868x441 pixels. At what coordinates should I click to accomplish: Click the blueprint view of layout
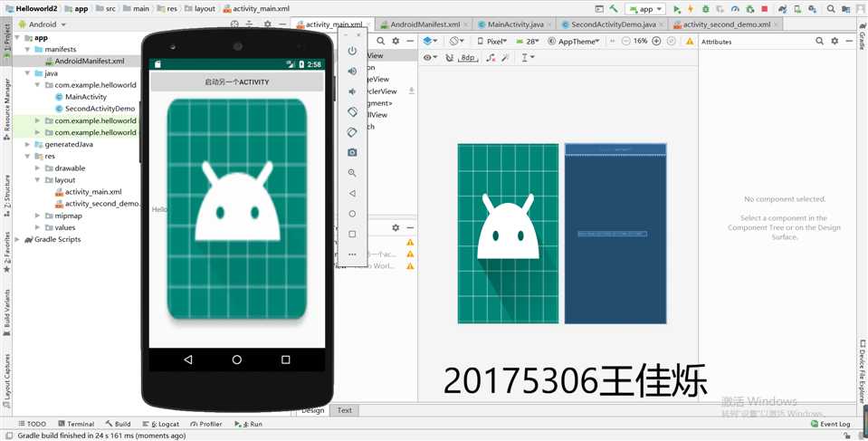pyautogui.click(x=615, y=234)
